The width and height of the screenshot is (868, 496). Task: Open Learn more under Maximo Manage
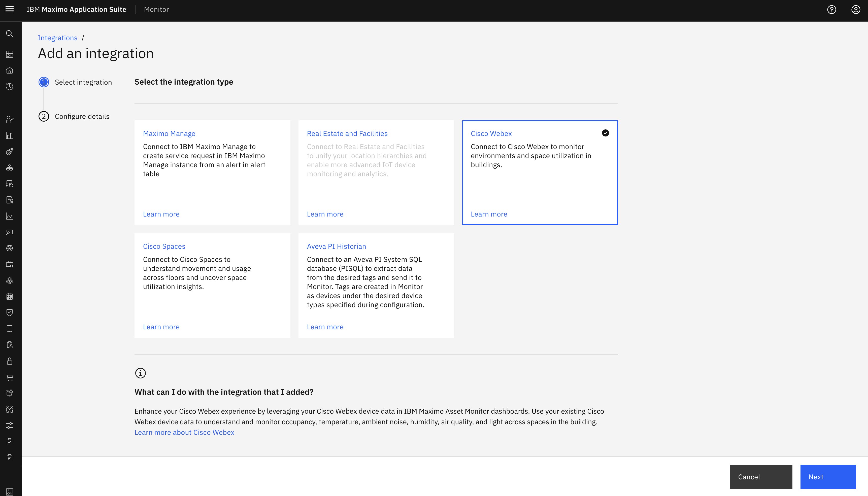point(161,214)
